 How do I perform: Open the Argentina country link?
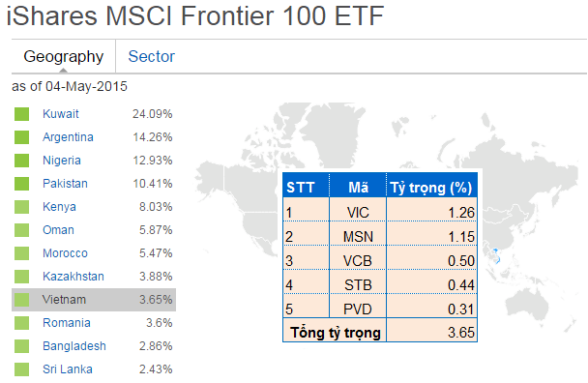tap(68, 137)
